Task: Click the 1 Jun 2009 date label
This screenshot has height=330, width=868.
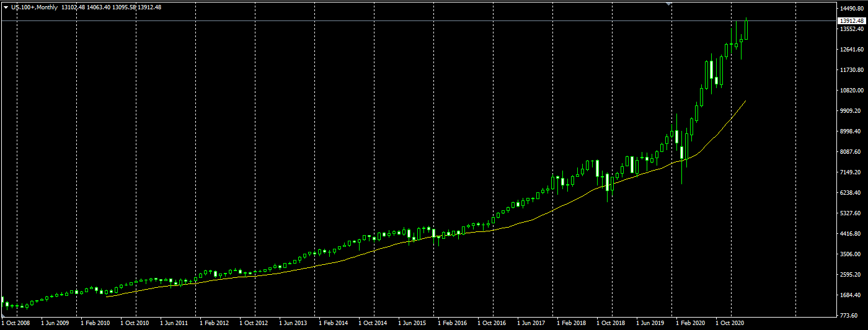Action: (55, 323)
